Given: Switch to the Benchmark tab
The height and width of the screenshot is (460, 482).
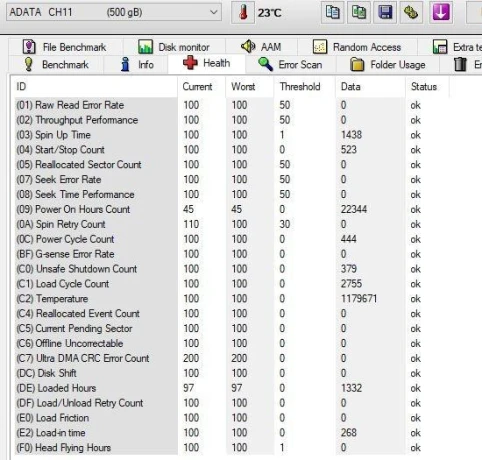Looking at the screenshot, I should coord(56,64).
